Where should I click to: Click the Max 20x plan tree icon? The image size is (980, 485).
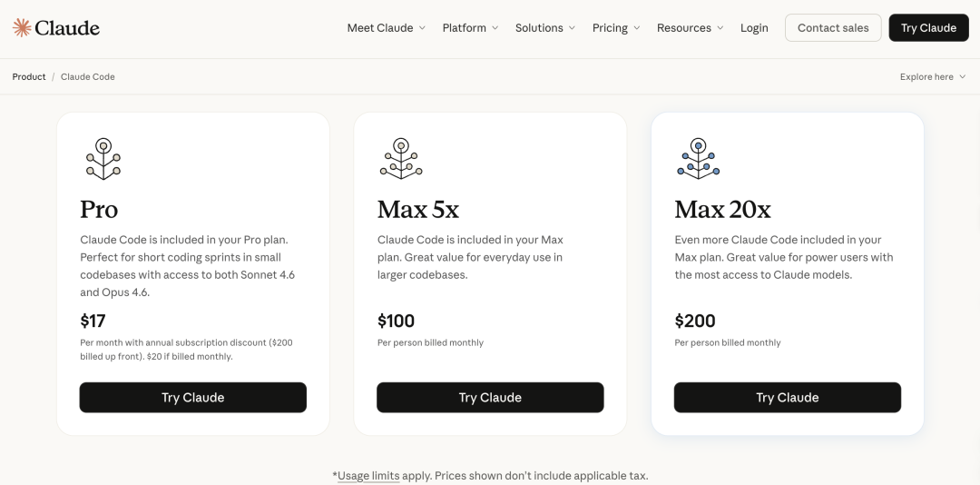click(698, 159)
